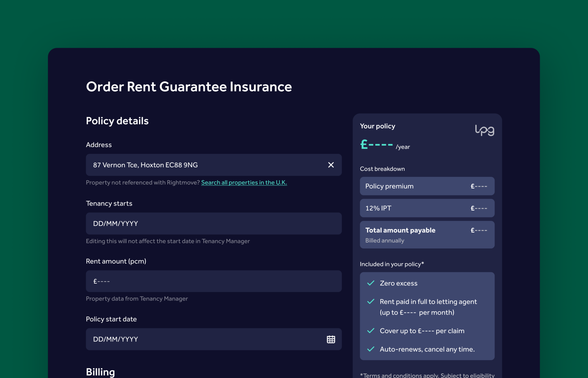The width and height of the screenshot is (588, 378).
Task: Select the pound symbol in the yearly price
Action: [x=363, y=145]
